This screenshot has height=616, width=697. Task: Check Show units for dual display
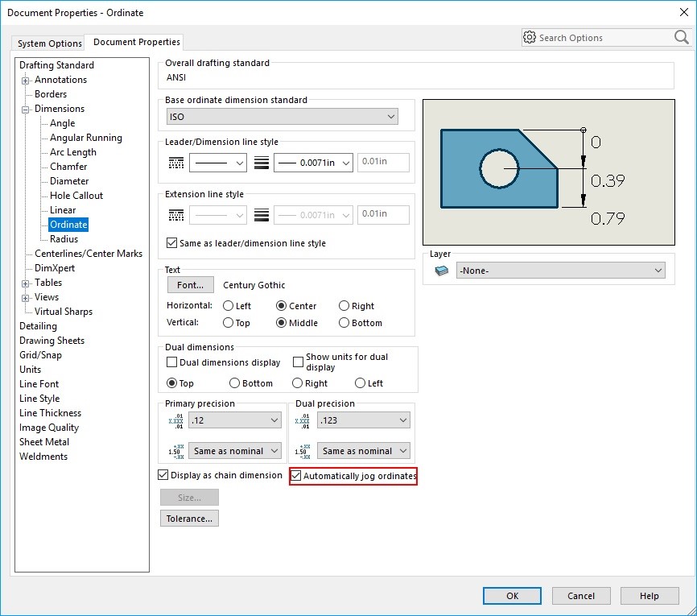[298, 362]
